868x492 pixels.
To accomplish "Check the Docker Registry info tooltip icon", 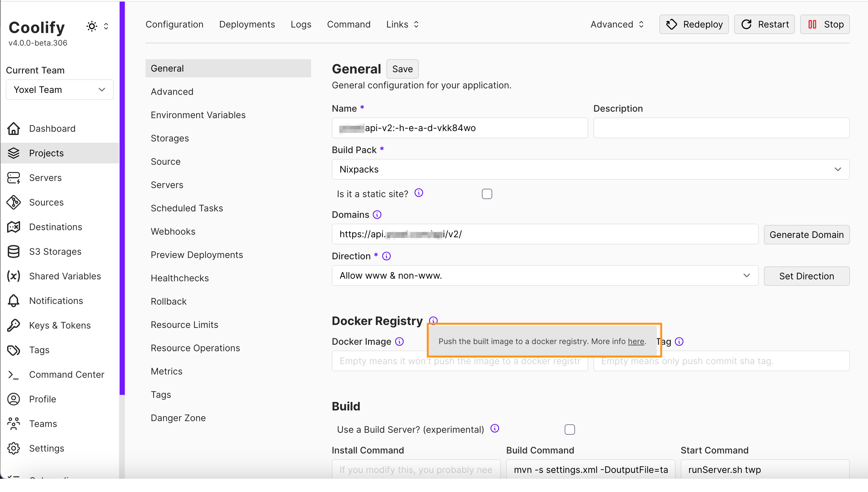I will click(x=433, y=321).
